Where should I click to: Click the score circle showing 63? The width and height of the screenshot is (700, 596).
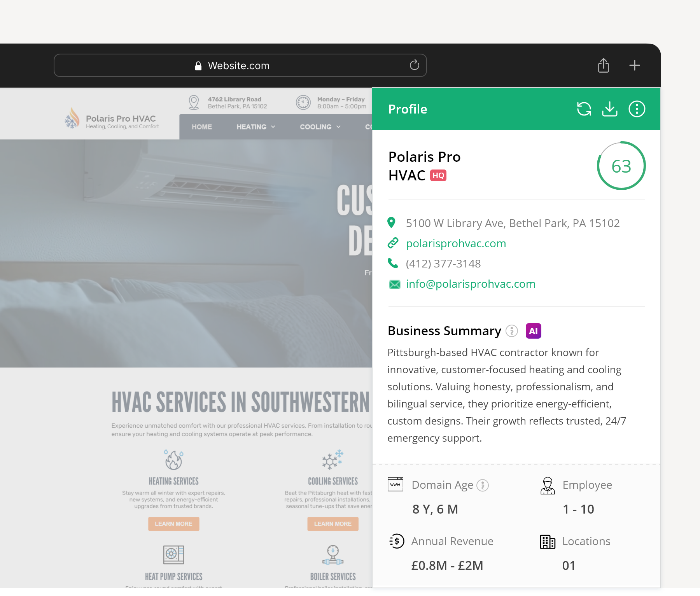(x=621, y=166)
